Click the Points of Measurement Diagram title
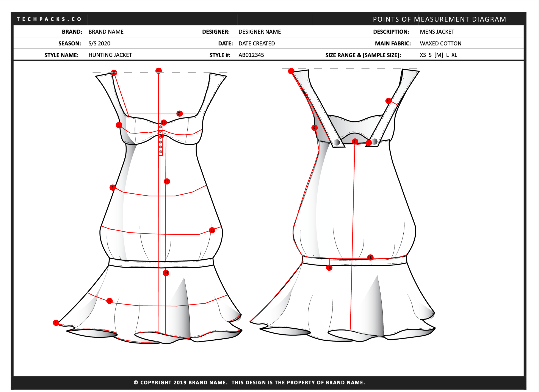 point(439,19)
